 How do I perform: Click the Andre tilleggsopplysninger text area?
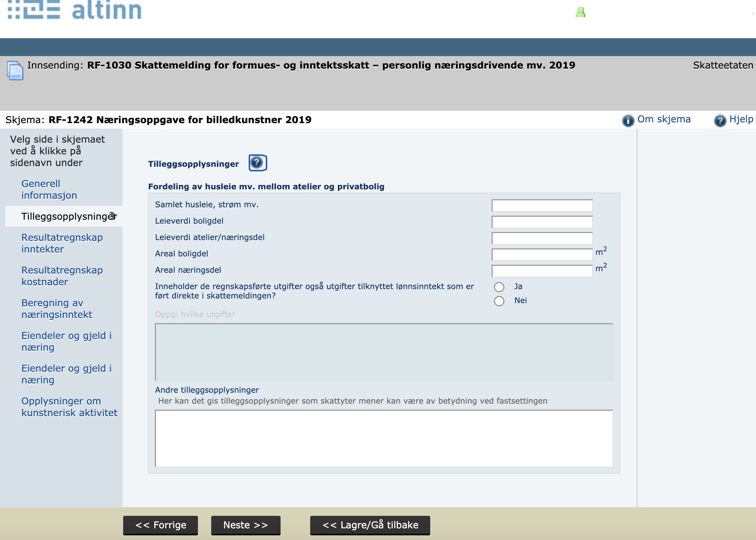point(384,438)
